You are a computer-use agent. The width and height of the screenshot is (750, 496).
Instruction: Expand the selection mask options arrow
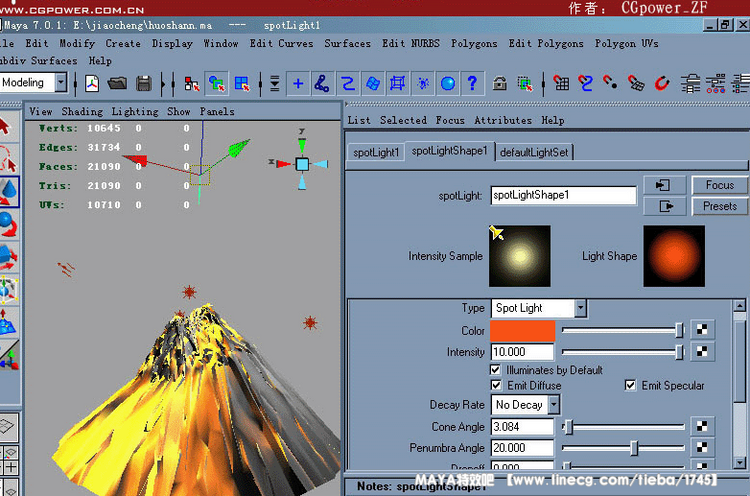click(x=275, y=84)
